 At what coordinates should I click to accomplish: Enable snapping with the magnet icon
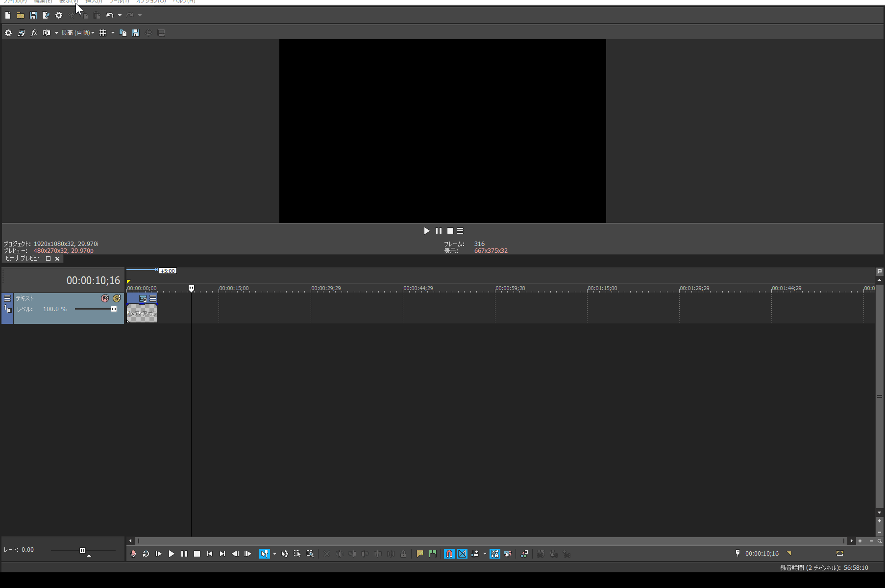(x=449, y=554)
